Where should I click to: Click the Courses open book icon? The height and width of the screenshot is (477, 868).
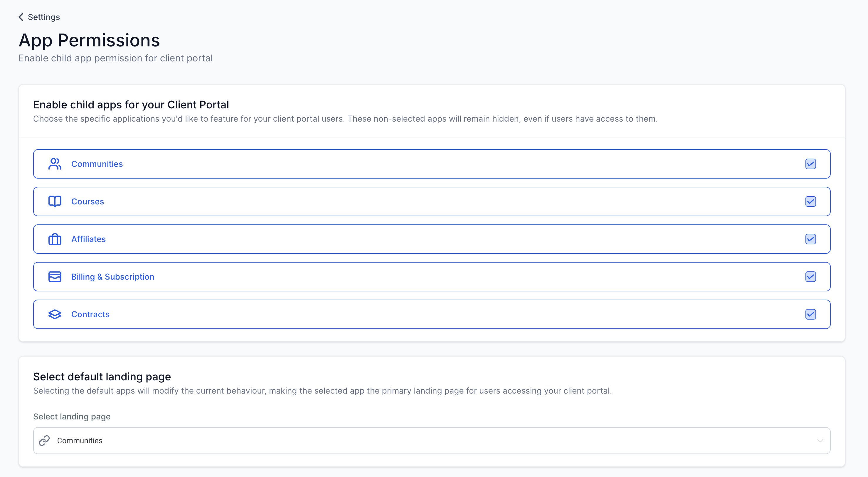(55, 201)
